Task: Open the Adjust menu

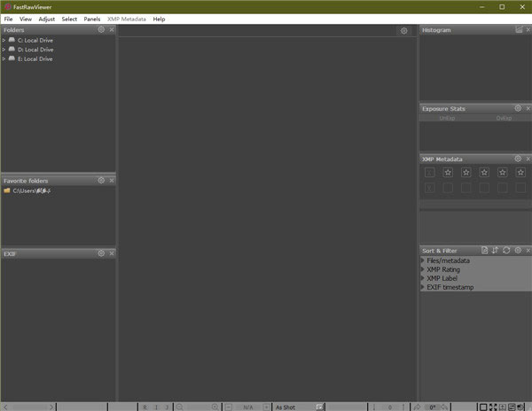Action: pos(46,19)
